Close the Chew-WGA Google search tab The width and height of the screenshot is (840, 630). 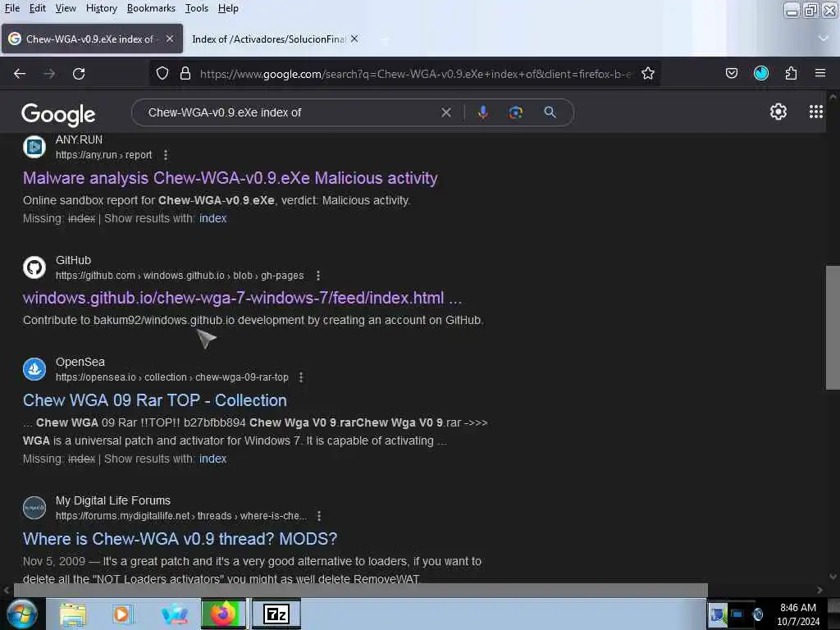pyautogui.click(x=169, y=39)
